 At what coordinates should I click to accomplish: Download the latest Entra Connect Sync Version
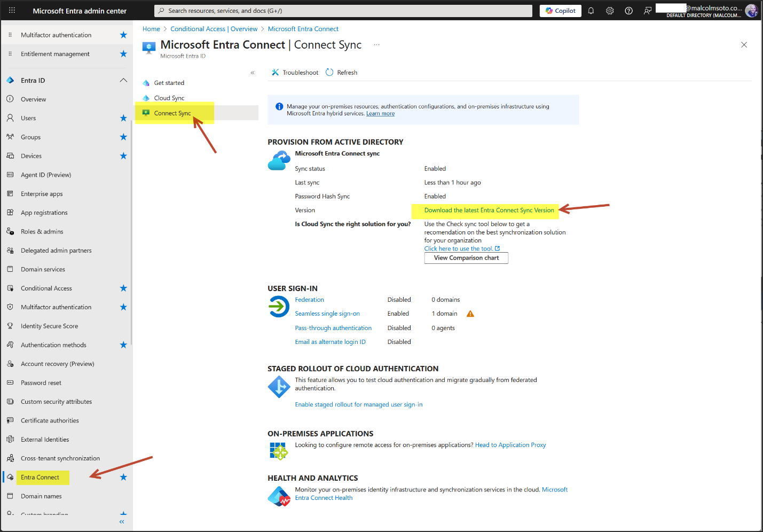pyautogui.click(x=489, y=210)
